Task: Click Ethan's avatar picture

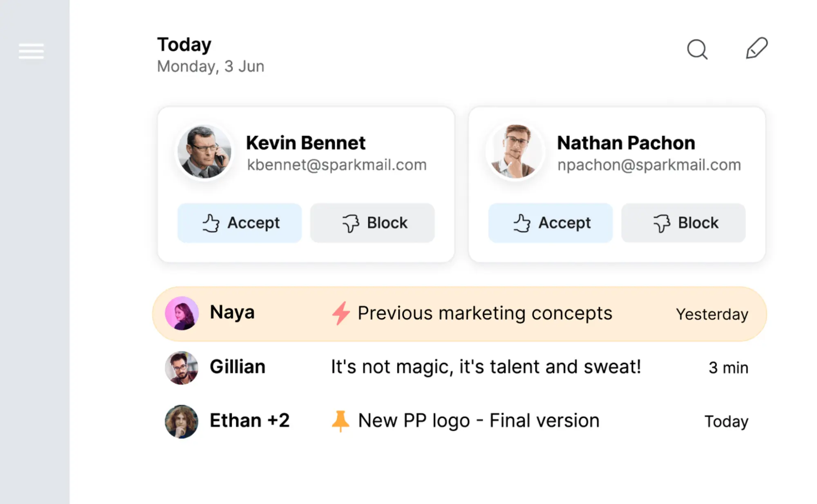Action: (182, 421)
